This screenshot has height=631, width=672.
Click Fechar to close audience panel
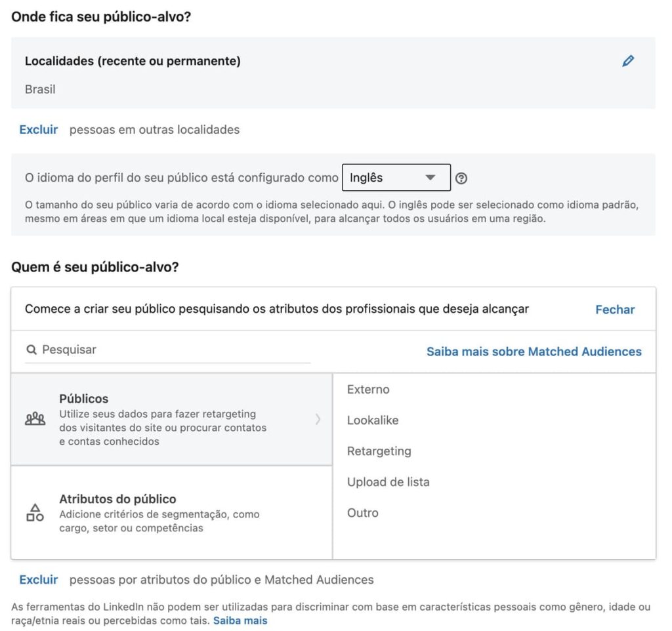pos(615,310)
